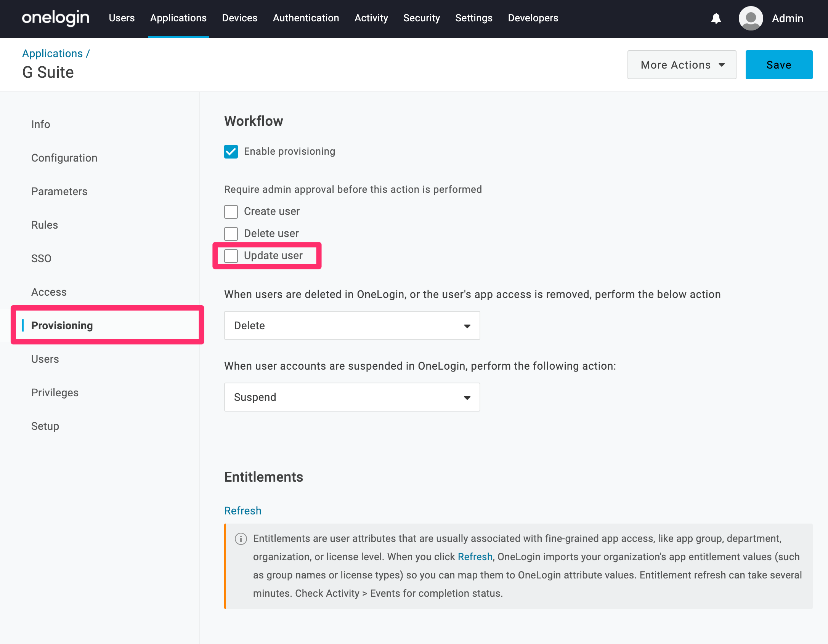Click Refresh link inside the info note

tap(475, 557)
